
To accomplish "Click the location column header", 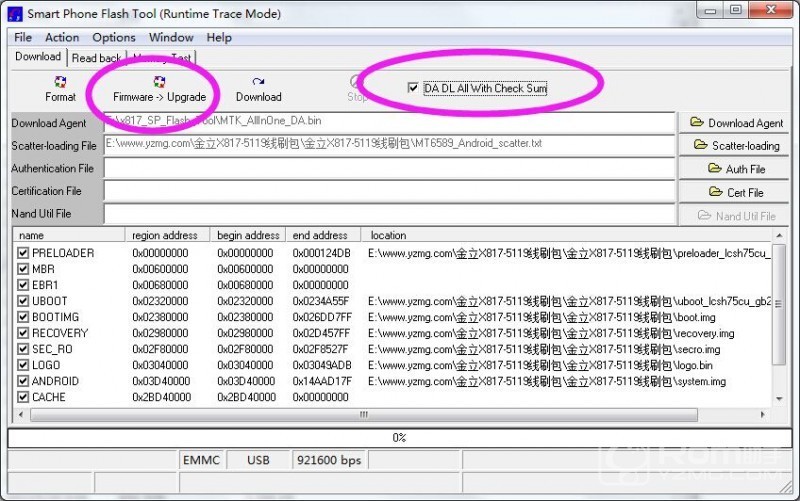I will [x=566, y=235].
